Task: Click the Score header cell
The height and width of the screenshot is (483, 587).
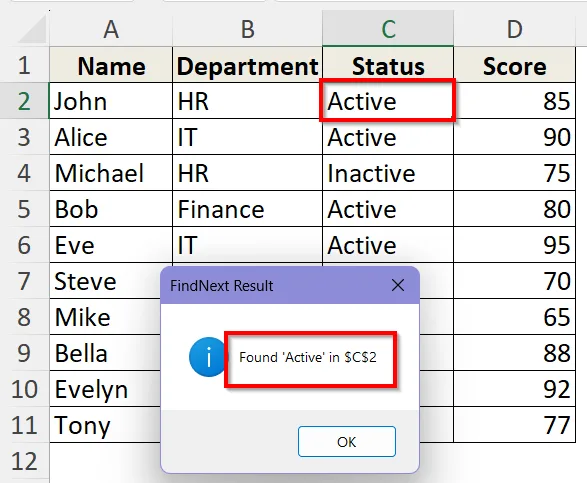Action: tap(514, 65)
